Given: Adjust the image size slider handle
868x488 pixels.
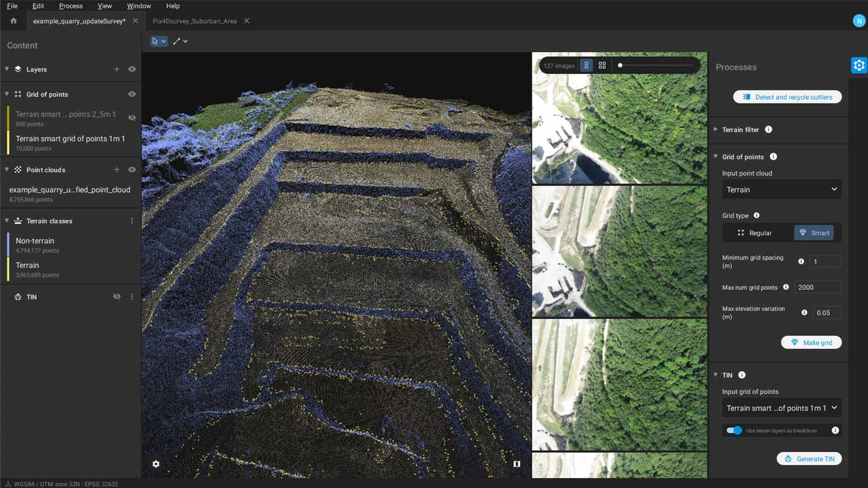Looking at the screenshot, I should [620, 65].
